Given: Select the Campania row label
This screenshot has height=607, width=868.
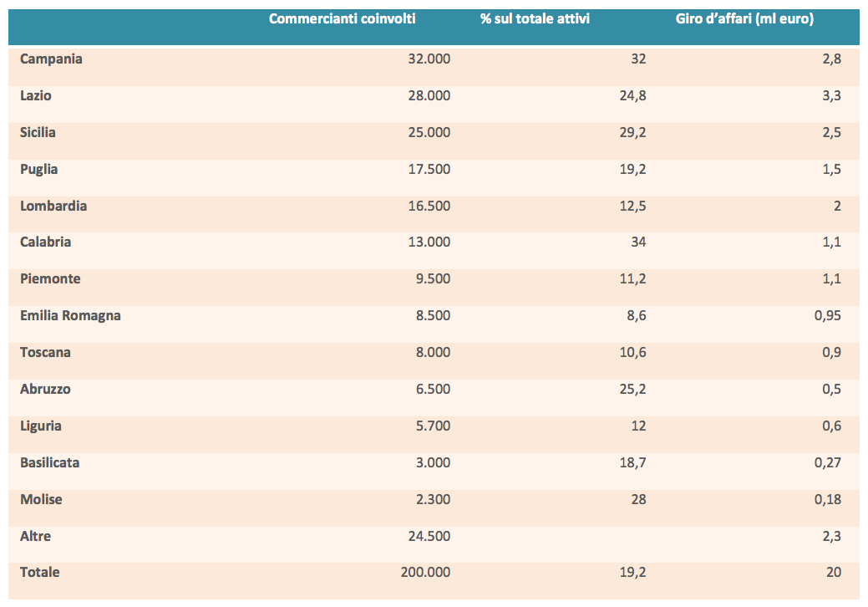Looking at the screenshot, I should [51, 59].
